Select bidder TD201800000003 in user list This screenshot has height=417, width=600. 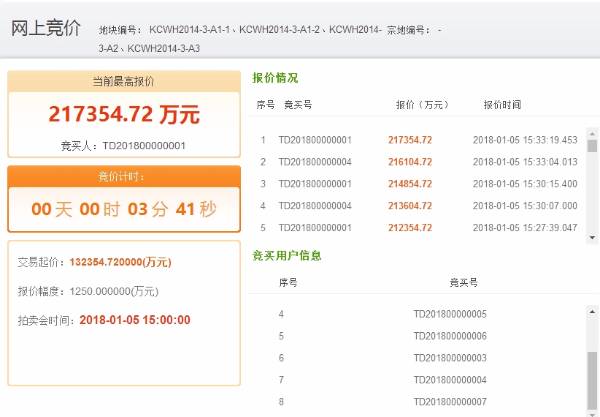tap(449, 358)
